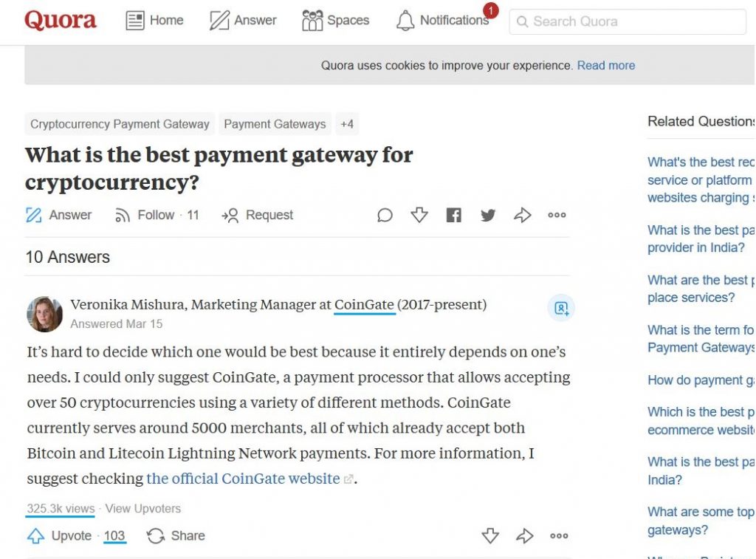Open the question comment bubble icon
Image resolution: width=756 pixels, height=559 pixels.
[385, 215]
